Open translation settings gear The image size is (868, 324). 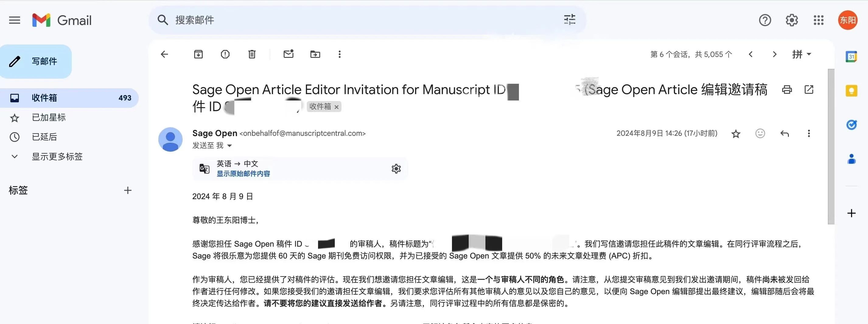click(396, 169)
